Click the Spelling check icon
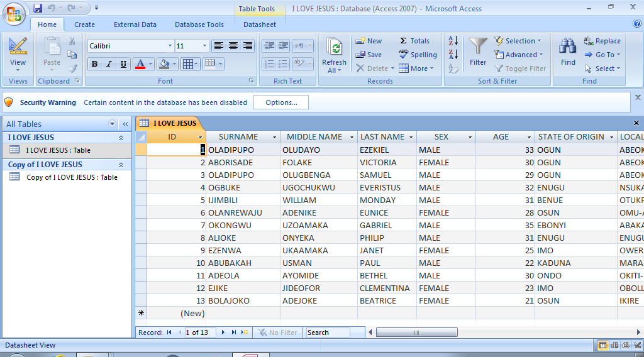Image resolution: width=644 pixels, height=357 pixels. point(404,55)
